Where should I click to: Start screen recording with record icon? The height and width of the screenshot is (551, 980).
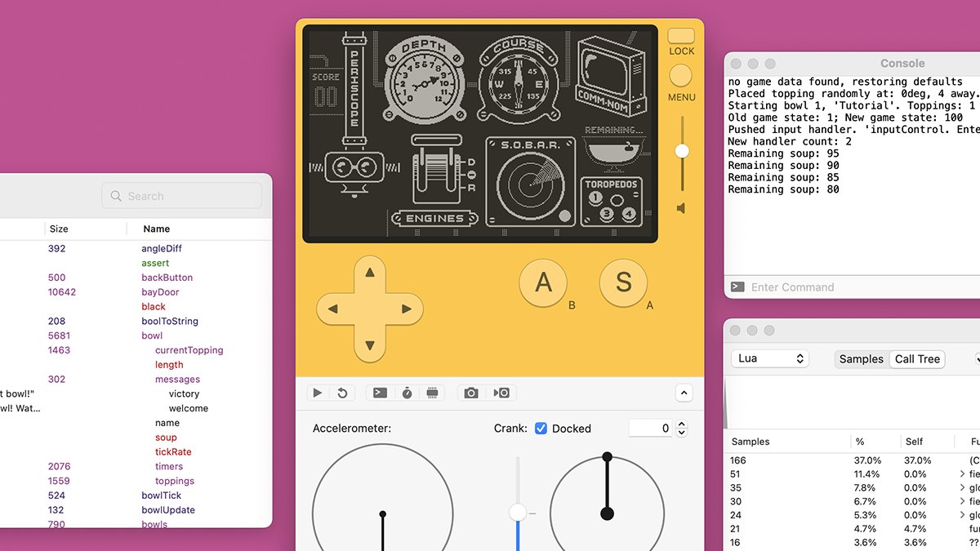pyautogui.click(x=501, y=393)
